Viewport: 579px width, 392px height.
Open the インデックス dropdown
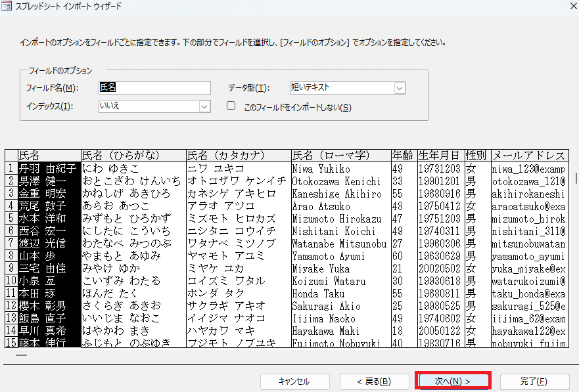point(204,106)
